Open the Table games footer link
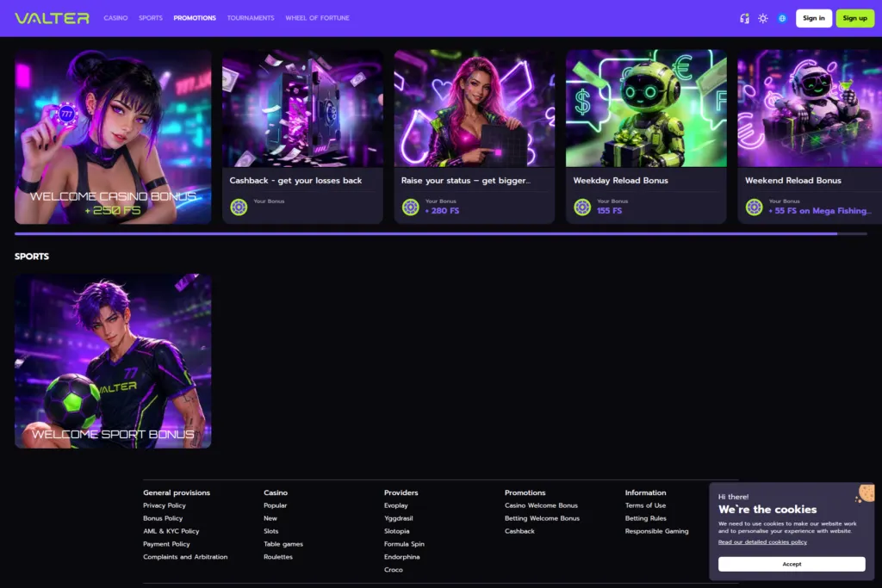 coord(283,544)
